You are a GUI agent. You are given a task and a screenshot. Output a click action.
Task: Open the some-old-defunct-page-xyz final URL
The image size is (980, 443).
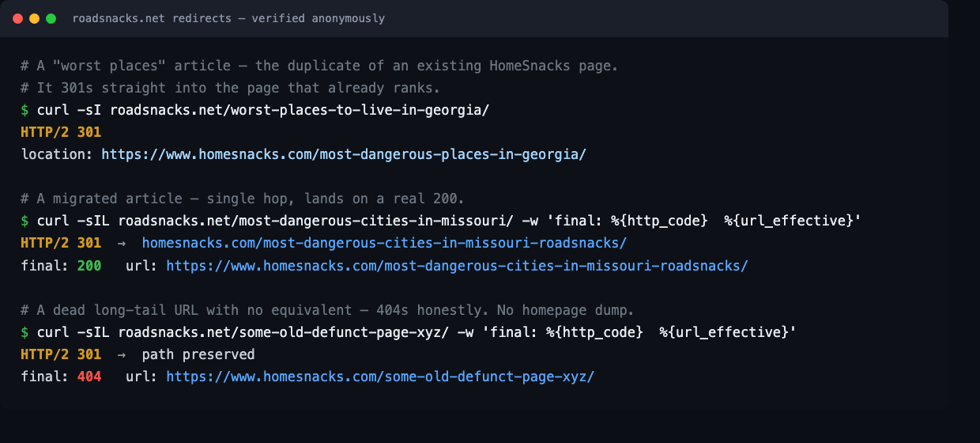[x=380, y=376]
